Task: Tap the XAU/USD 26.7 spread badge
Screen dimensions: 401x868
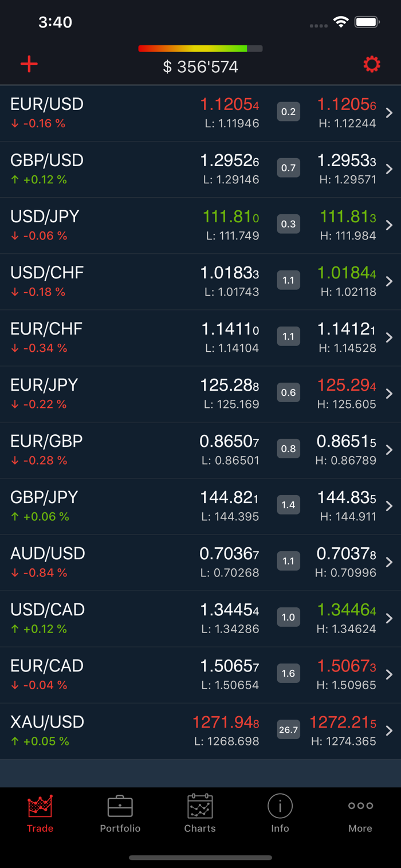Action: tap(289, 729)
